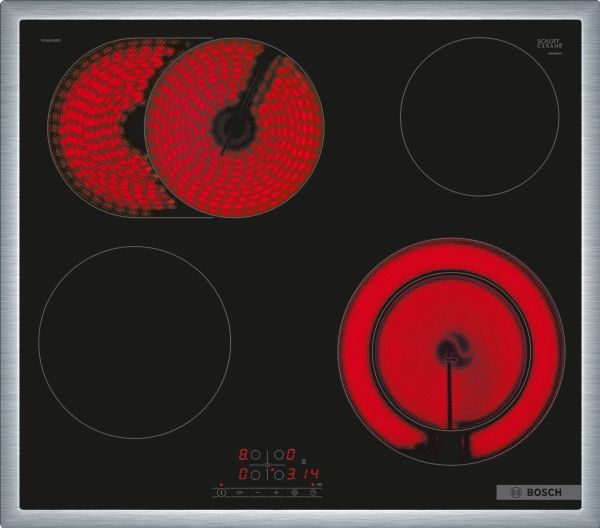Select the front-left zone selector circle
Screen dimensions: 600x528
pos(255,475)
